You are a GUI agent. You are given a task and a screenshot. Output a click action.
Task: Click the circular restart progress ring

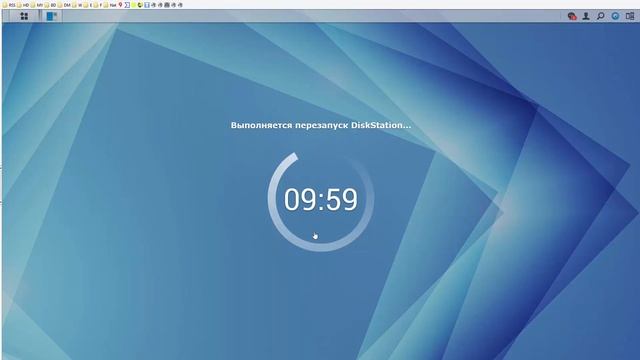(x=321, y=202)
